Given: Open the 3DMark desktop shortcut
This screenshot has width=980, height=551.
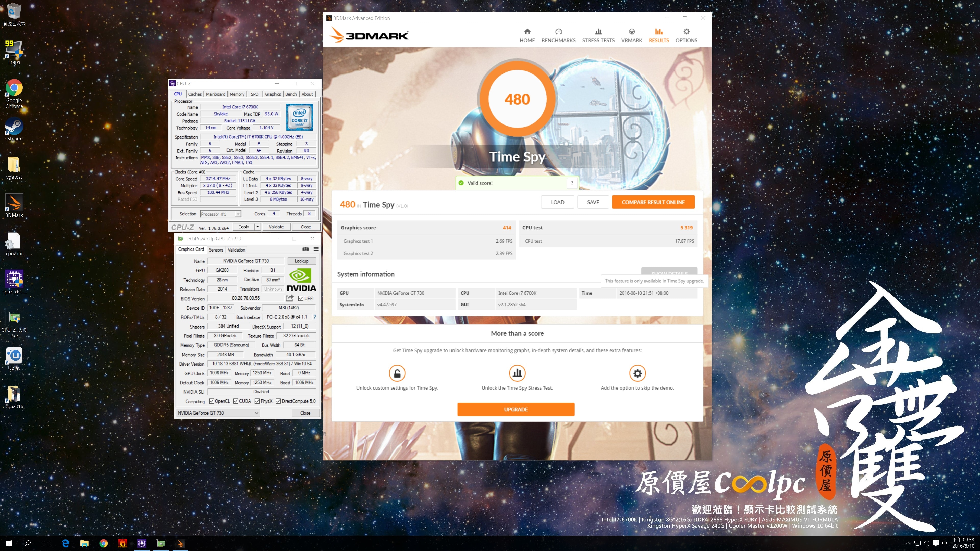Looking at the screenshot, I should click(14, 205).
